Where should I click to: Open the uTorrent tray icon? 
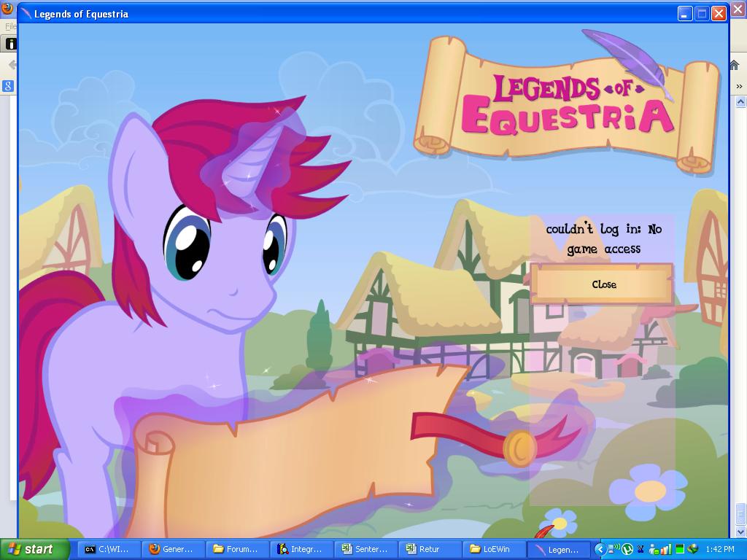(x=627, y=550)
